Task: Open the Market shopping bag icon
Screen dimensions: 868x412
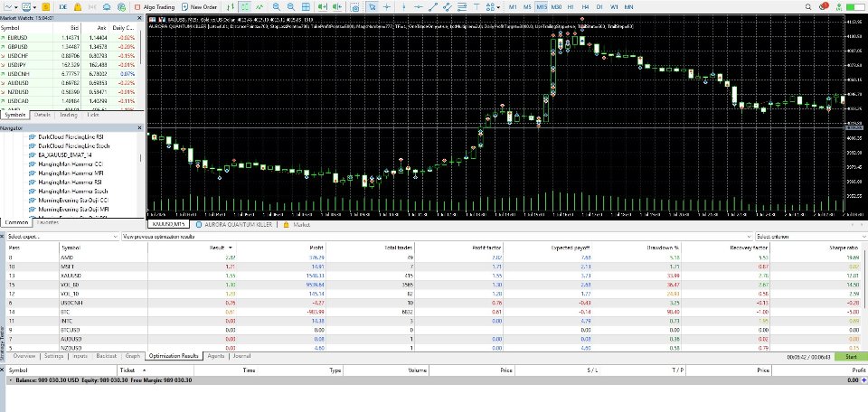Action: 78,7
